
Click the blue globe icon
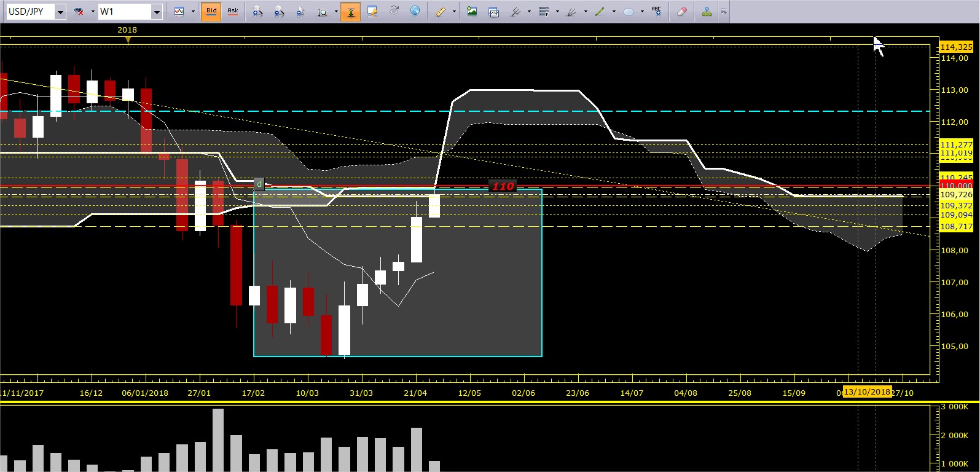(415, 12)
